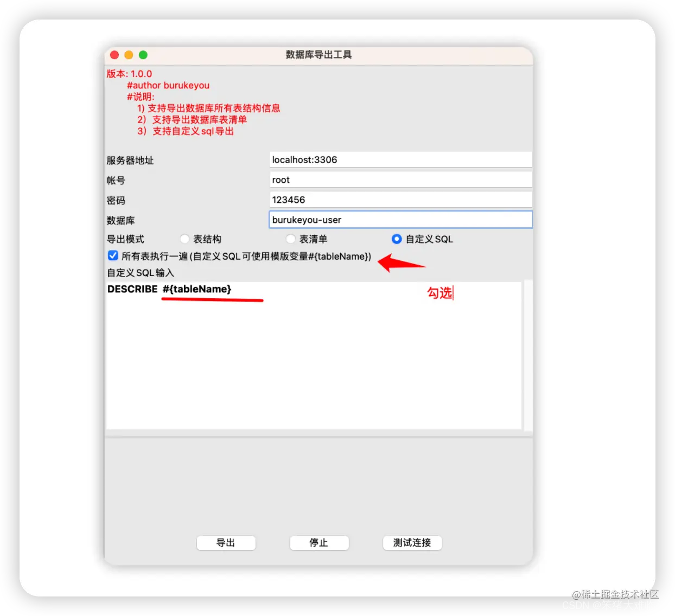Select the database field burukeyou-user
The image size is (675, 616).
pos(400,220)
